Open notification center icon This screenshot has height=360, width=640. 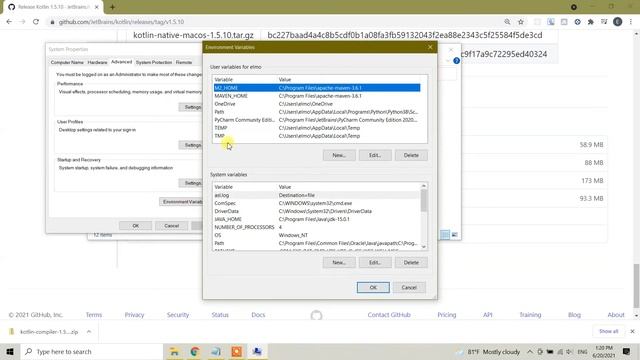pyautogui.click(x=627, y=351)
